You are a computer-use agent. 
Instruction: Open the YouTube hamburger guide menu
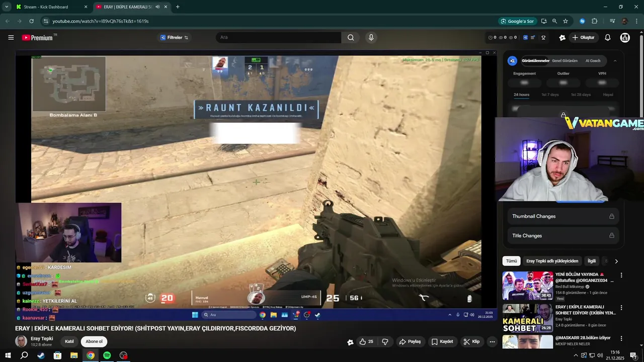[x=11, y=38]
